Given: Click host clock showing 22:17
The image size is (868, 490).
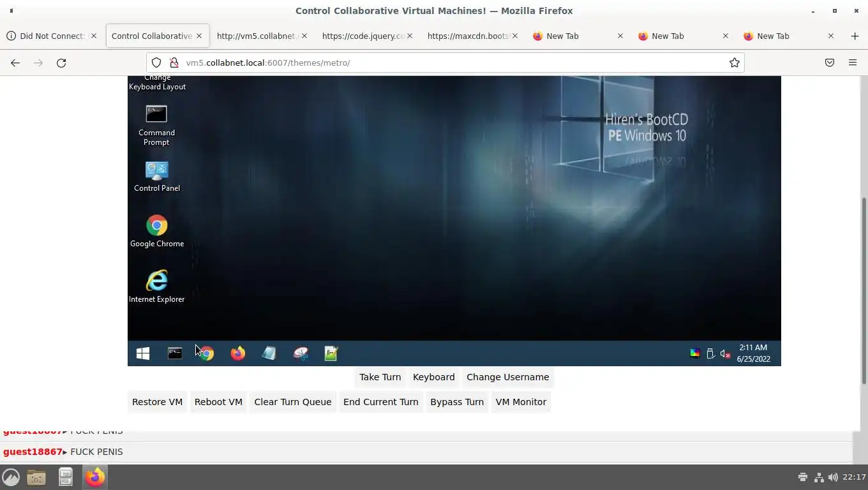Looking at the screenshot, I should tap(854, 477).
